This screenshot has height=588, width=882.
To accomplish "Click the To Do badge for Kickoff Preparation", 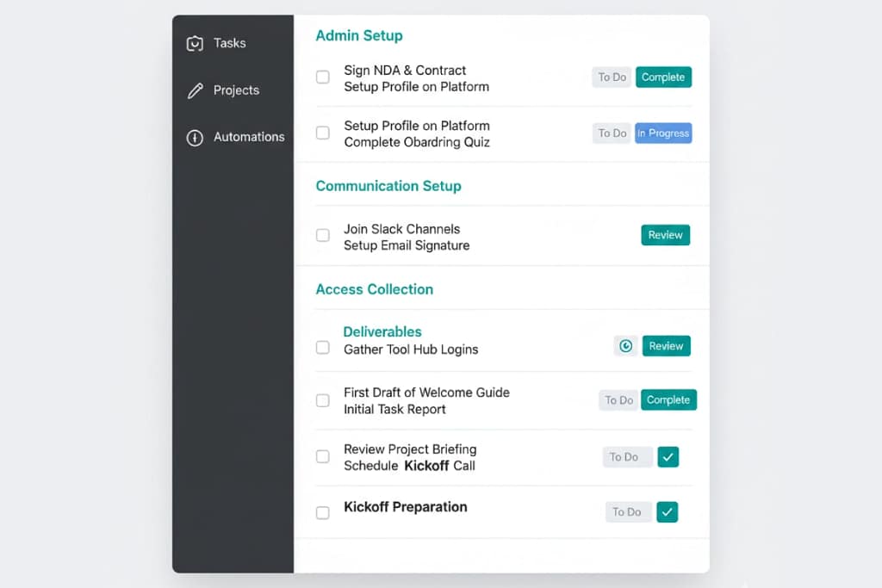I will [627, 511].
